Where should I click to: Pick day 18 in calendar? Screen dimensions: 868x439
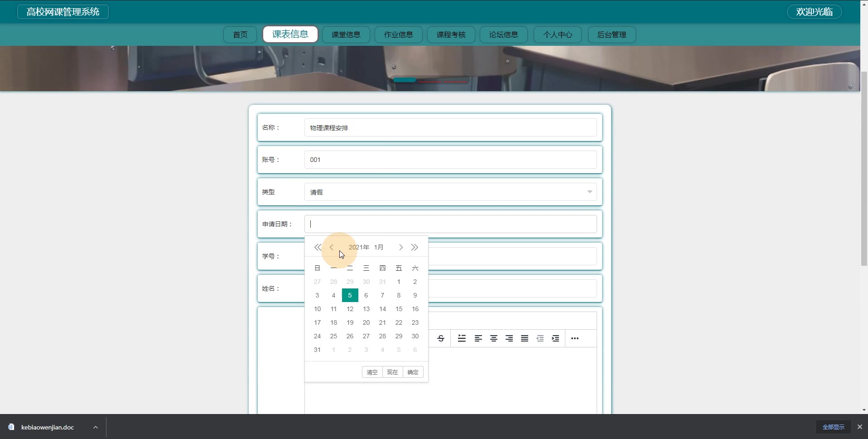click(x=333, y=322)
